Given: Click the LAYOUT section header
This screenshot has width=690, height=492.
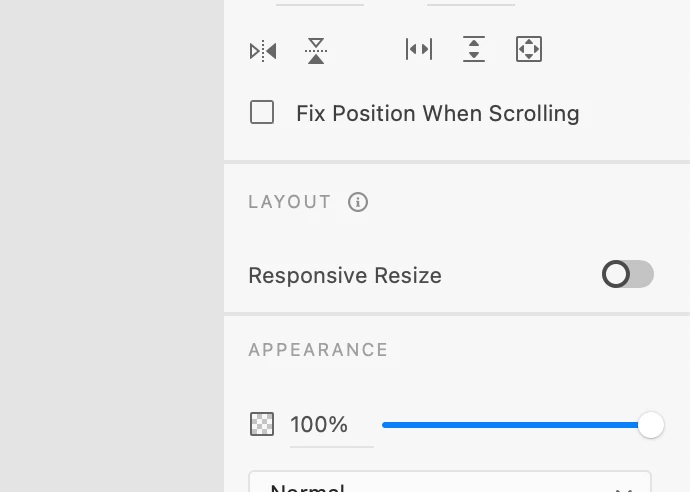Looking at the screenshot, I should pyautogui.click(x=290, y=202).
